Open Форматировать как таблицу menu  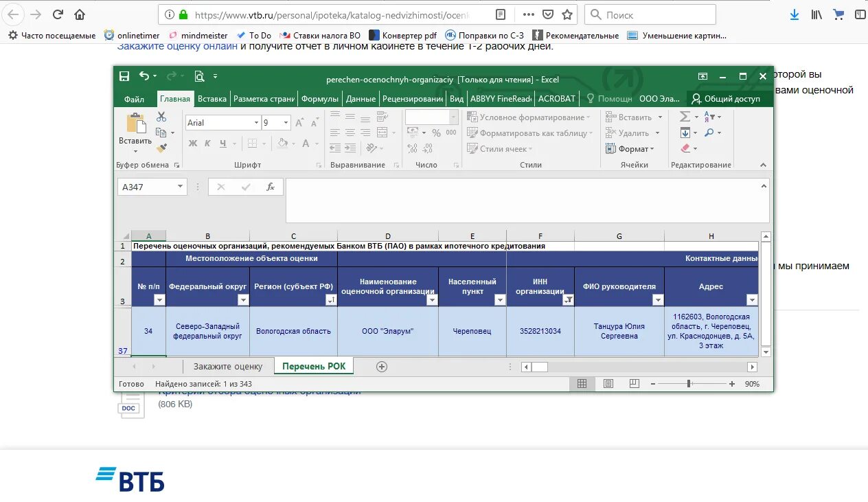point(530,133)
